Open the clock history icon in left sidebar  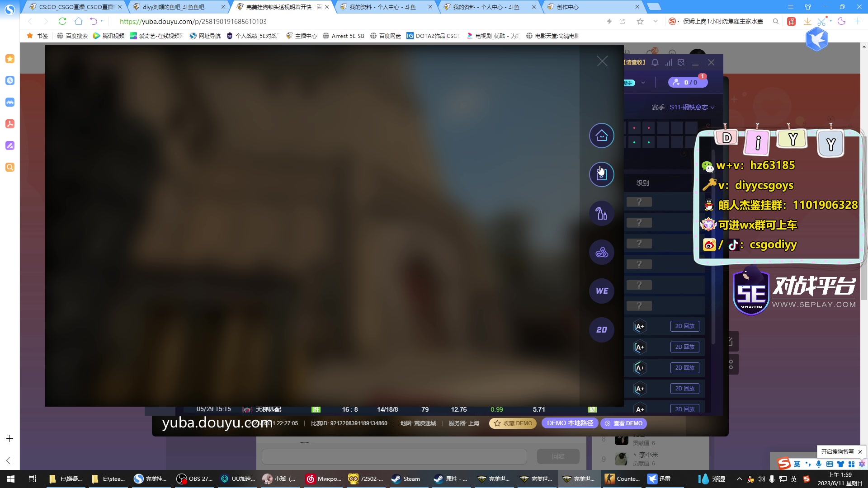point(10,80)
